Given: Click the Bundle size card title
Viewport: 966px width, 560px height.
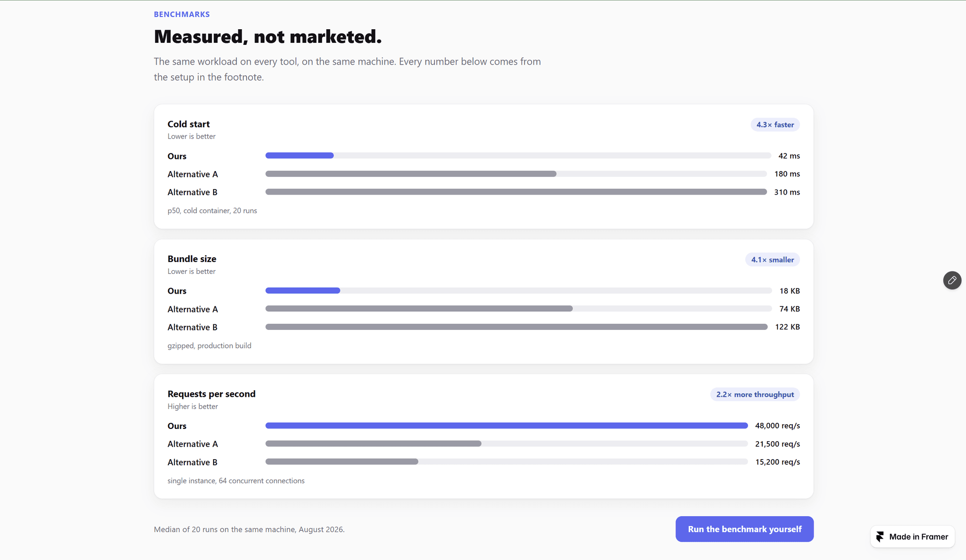Looking at the screenshot, I should coord(192,259).
